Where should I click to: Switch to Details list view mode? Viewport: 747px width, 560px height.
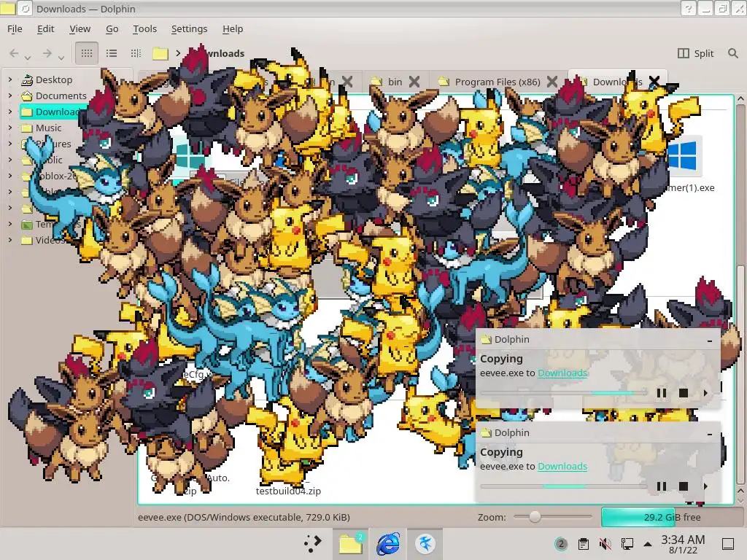tap(112, 53)
